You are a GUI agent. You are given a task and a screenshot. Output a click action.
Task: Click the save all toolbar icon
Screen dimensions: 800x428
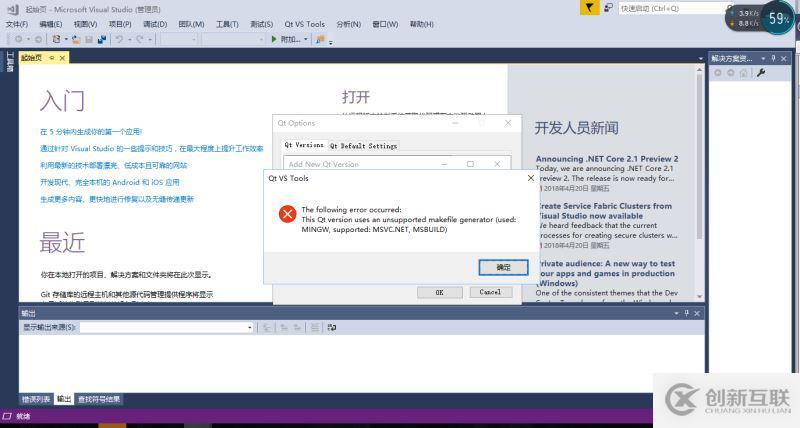102,39
